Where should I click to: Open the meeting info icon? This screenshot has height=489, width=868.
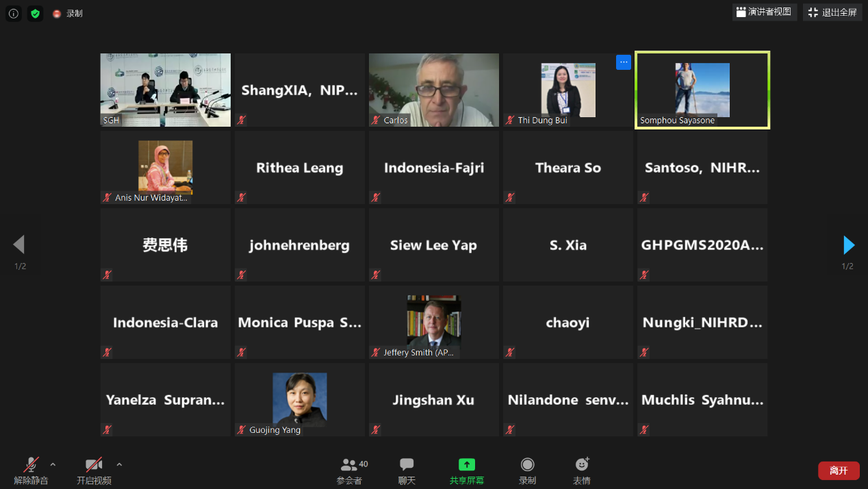click(13, 13)
